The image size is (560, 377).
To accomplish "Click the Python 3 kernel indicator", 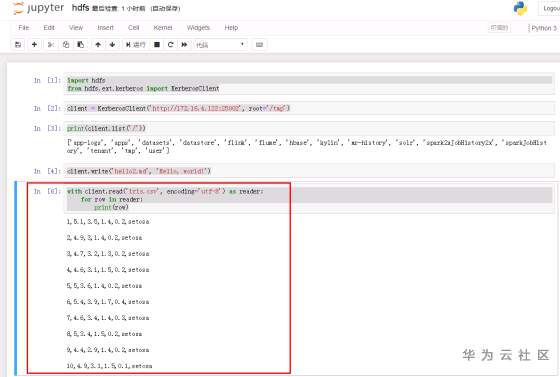I will click(x=544, y=28).
